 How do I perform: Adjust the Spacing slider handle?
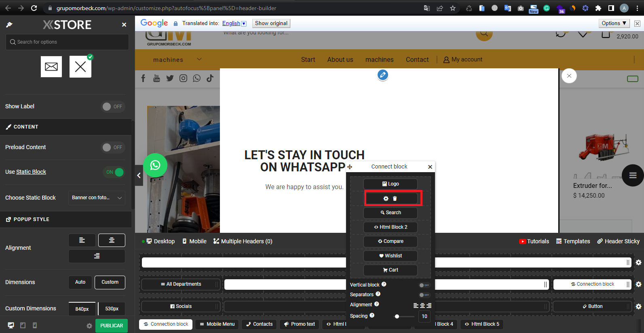397,316
